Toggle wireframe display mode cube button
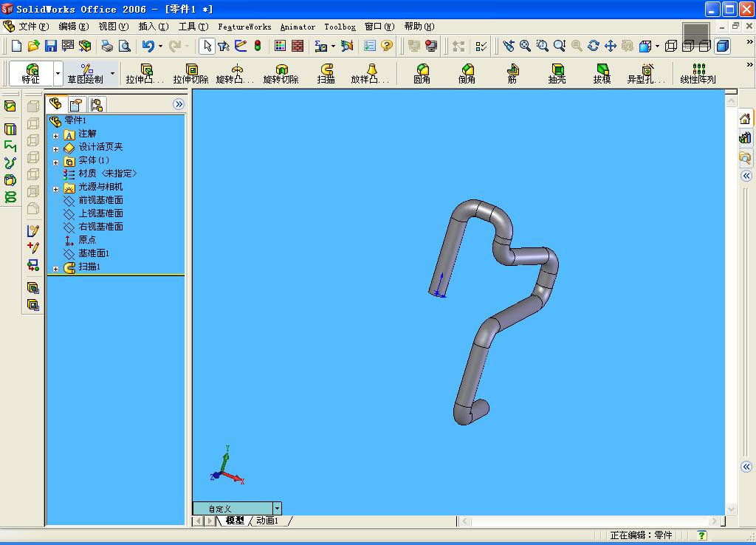The width and height of the screenshot is (756, 545). click(671, 46)
